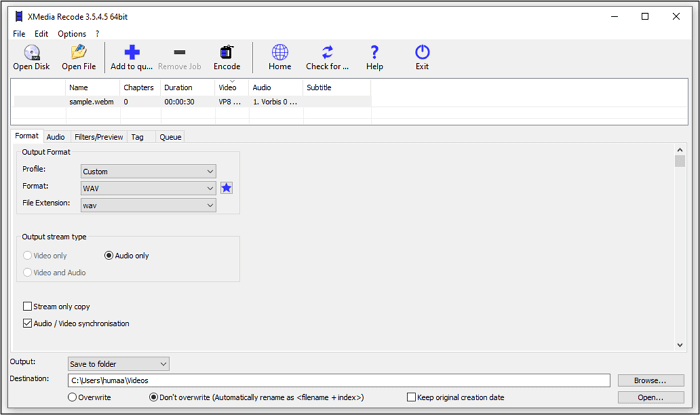Click the Format panel scrollbar thumb

tap(680, 161)
